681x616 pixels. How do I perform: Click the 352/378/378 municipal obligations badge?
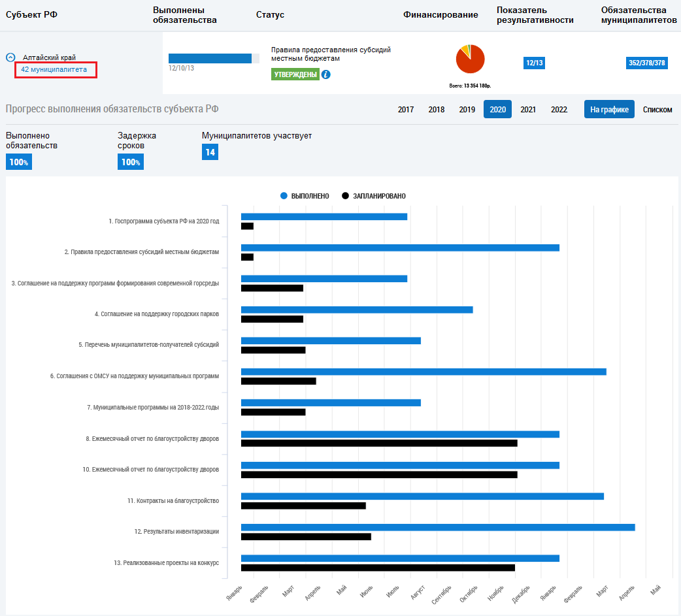(x=646, y=63)
